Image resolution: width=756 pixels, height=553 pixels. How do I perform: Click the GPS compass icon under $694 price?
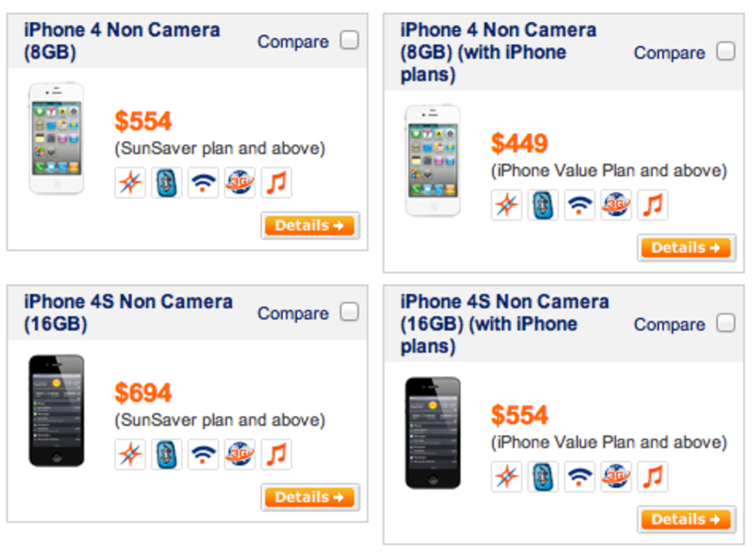coord(130,454)
